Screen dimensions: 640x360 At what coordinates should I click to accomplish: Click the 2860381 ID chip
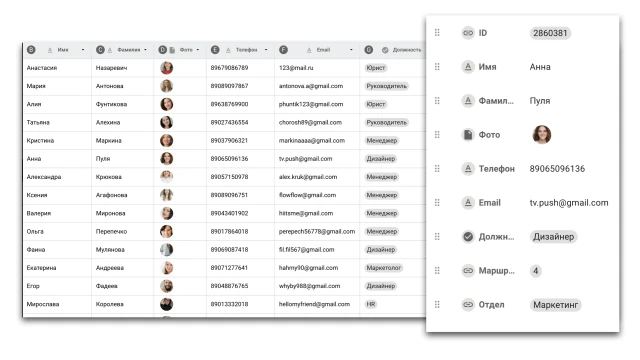coord(550,33)
